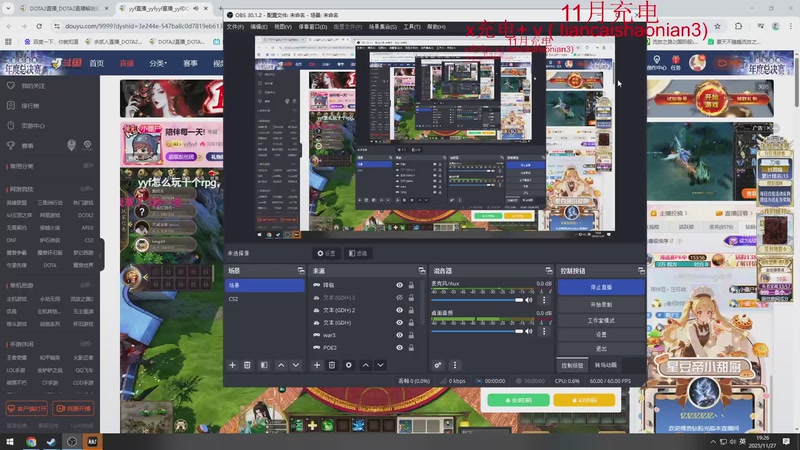Image resolution: width=800 pixels, height=450 pixels.
Task: Open 麦克风/Aux three-dot options
Action: click(x=544, y=300)
